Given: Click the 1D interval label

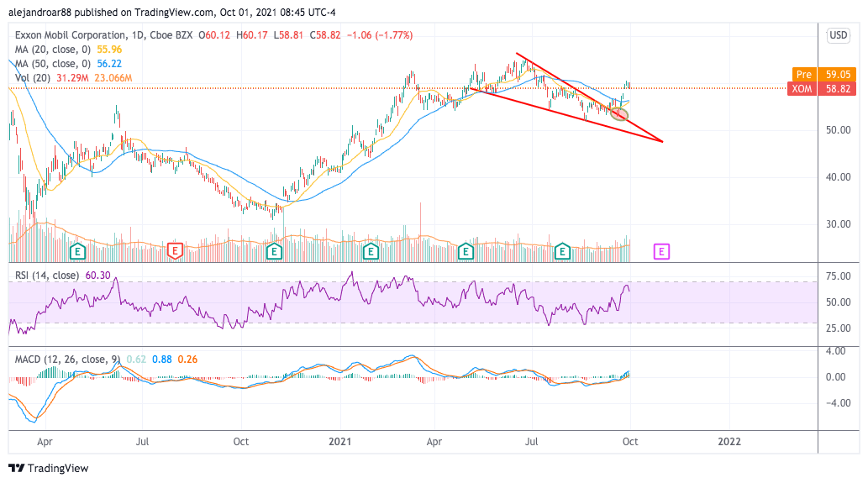Looking at the screenshot, I should coord(138,34).
